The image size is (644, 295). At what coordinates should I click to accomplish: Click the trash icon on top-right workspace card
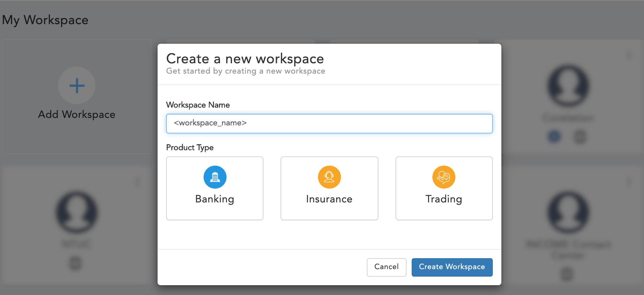click(x=580, y=136)
